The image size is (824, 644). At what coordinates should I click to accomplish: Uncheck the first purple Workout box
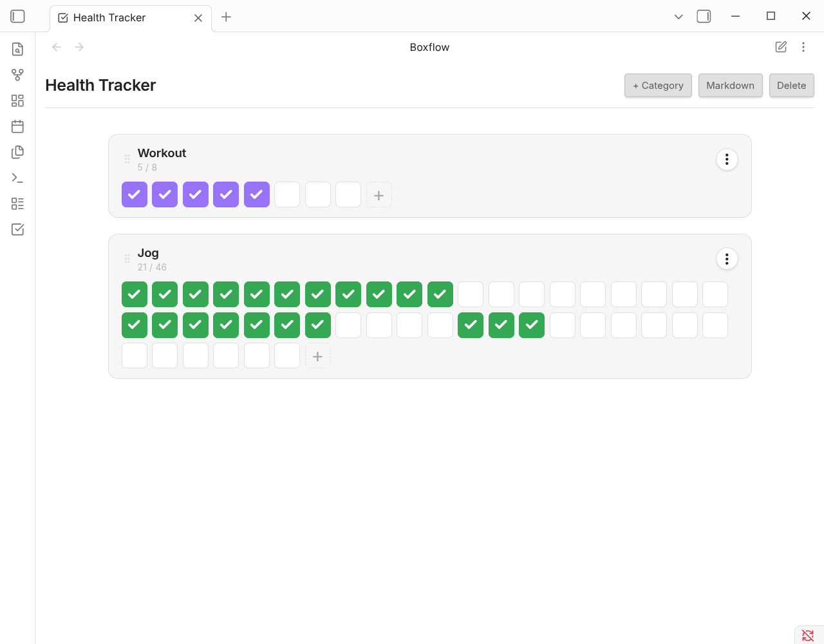(x=135, y=194)
